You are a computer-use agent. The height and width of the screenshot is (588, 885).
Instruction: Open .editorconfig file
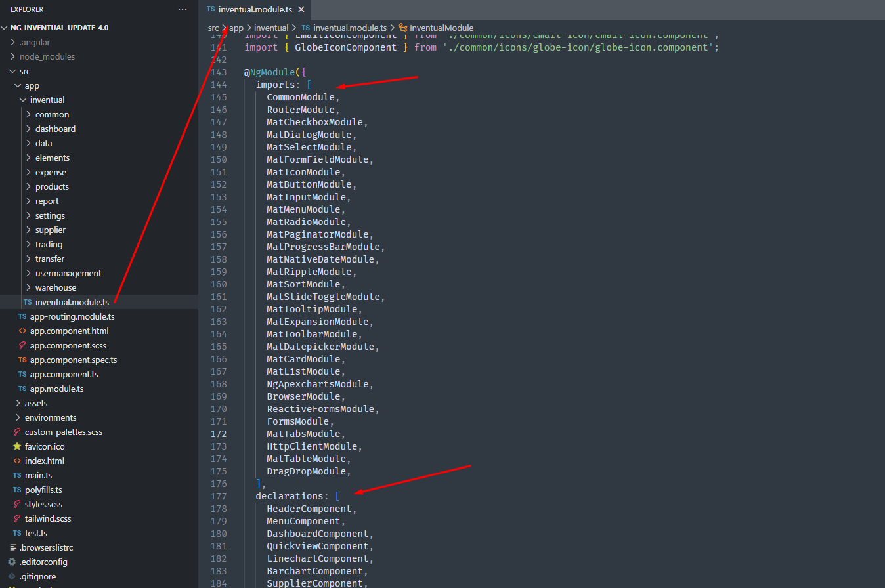tap(98, 562)
